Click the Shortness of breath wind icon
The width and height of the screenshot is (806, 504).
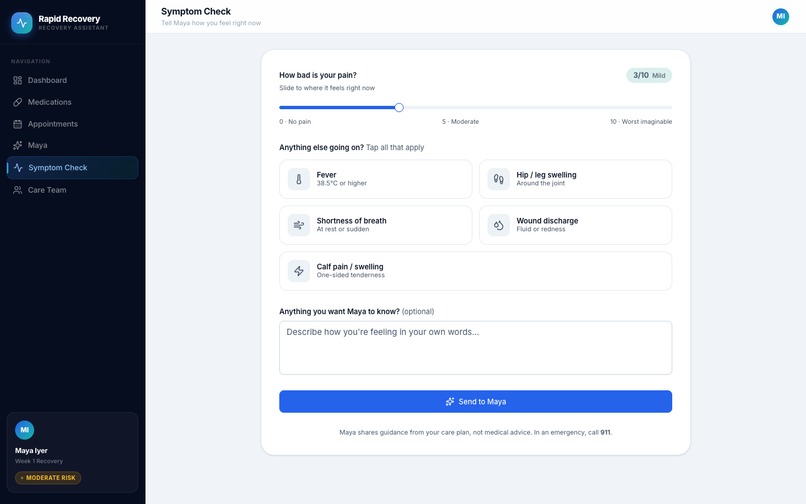pos(299,225)
